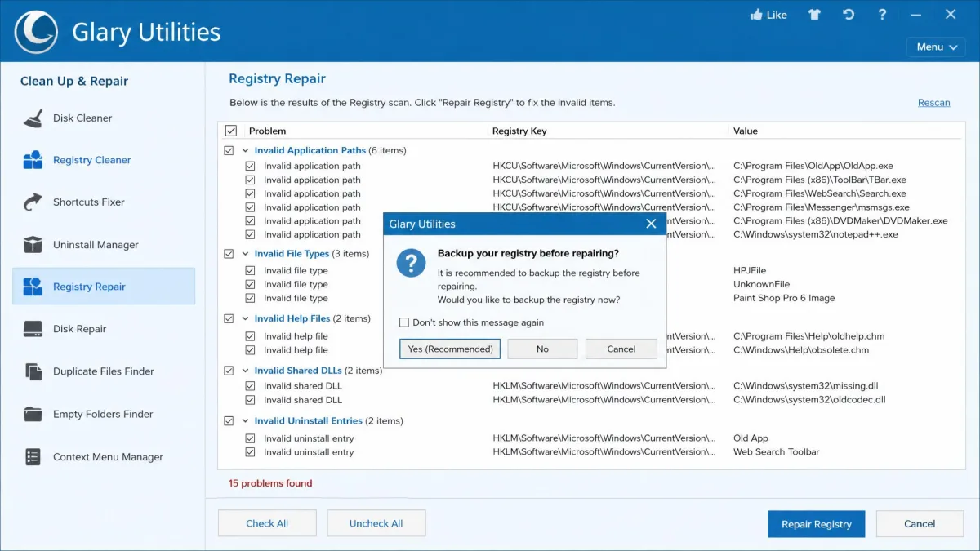Viewport: 980px width, 551px height.
Task: Uncheck the Invalid Application Paths group checkbox
Action: click(x=229, y=150)
